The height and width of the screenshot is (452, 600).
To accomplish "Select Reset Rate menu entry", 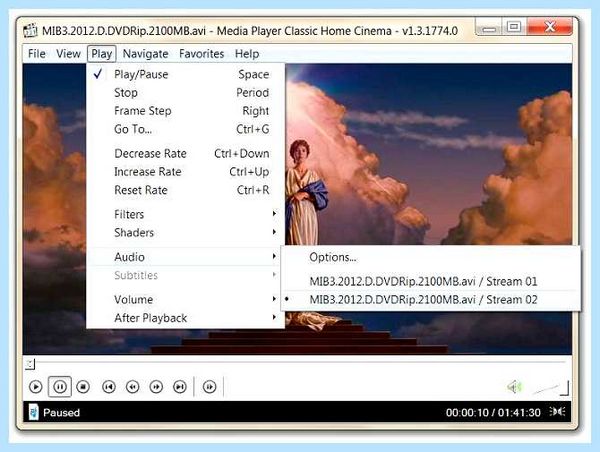I will (186, 190).
